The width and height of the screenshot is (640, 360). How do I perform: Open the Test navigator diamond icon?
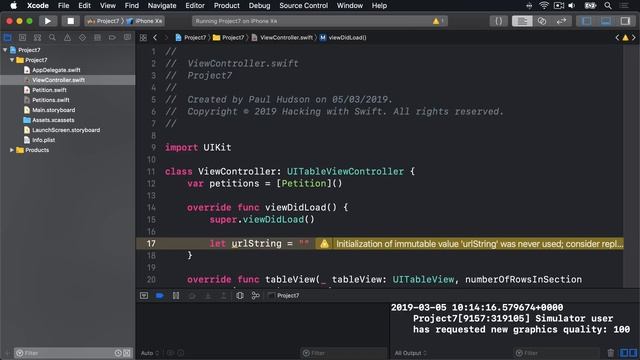click(82, 38)
